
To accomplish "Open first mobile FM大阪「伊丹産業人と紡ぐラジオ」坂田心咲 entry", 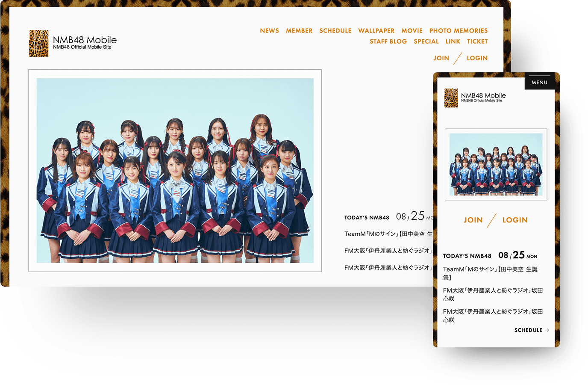I will click(493, 294).
